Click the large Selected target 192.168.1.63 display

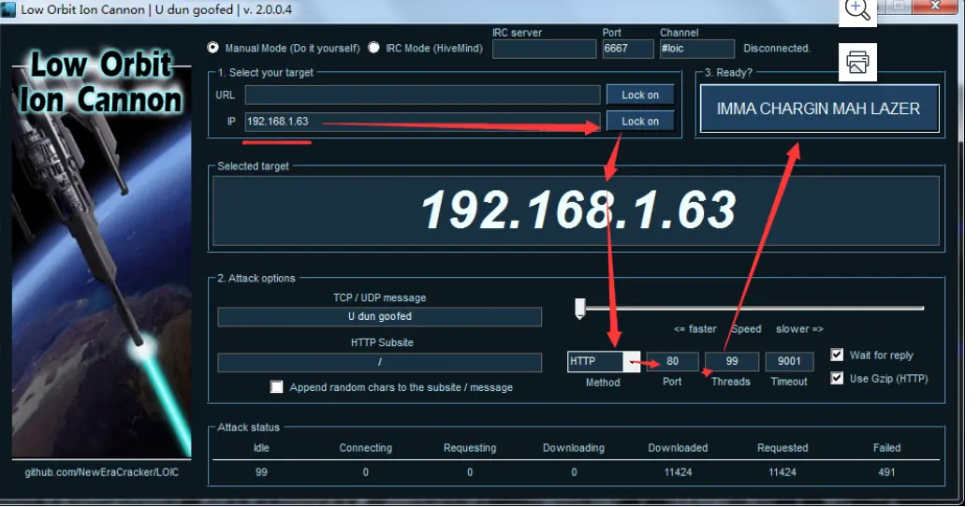576,210
